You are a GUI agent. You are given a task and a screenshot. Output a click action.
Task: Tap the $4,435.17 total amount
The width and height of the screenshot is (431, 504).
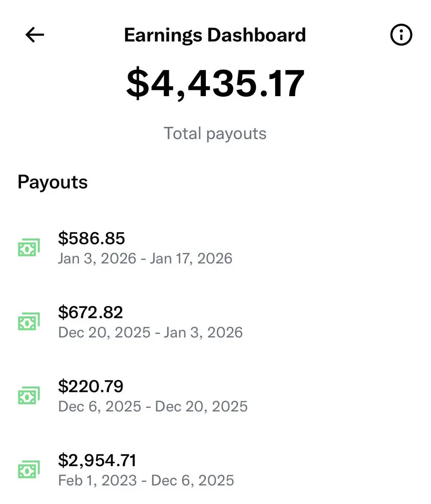click(x=215, y=84)
